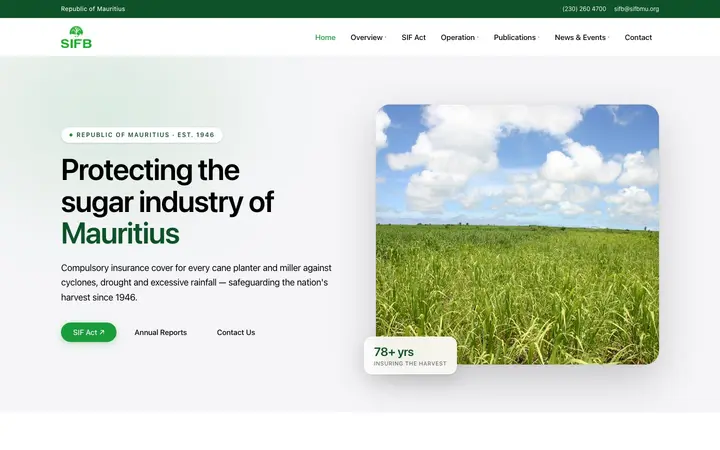Click the 'Insuring the Harvest' caption

(x=410, y=363)
